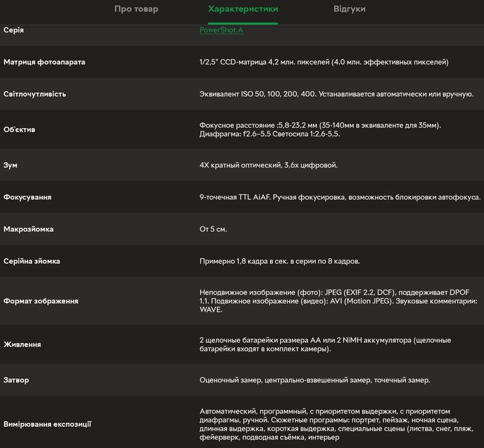Click the Зум label
The width and height of the screenshot is (484, 448).
[x=10, y=165]
